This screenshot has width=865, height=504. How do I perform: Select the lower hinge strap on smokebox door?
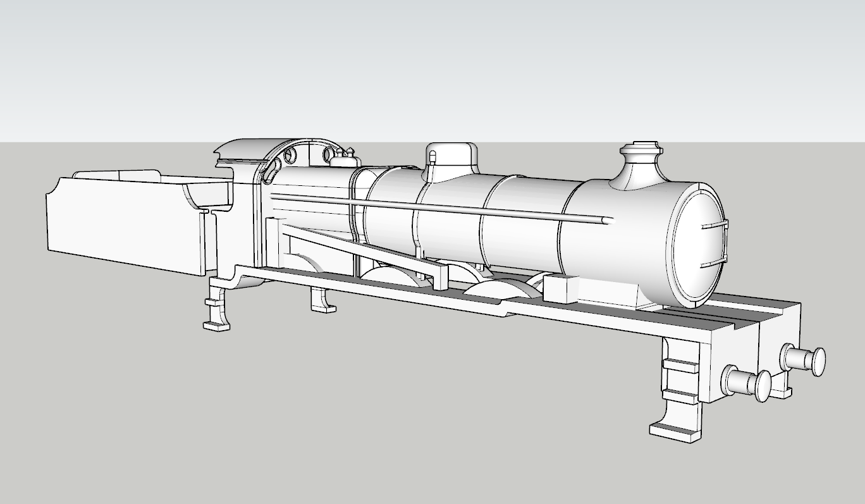[713, 262]
